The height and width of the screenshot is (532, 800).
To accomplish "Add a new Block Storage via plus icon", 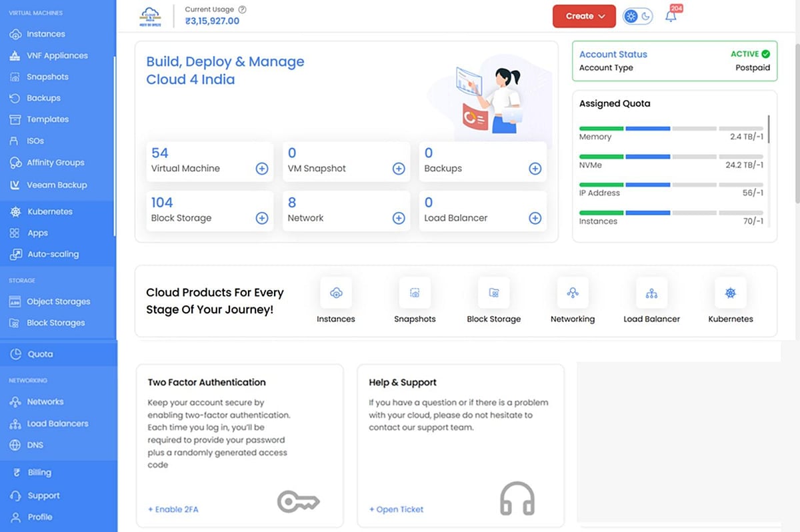I will click(x=262, y=218).
